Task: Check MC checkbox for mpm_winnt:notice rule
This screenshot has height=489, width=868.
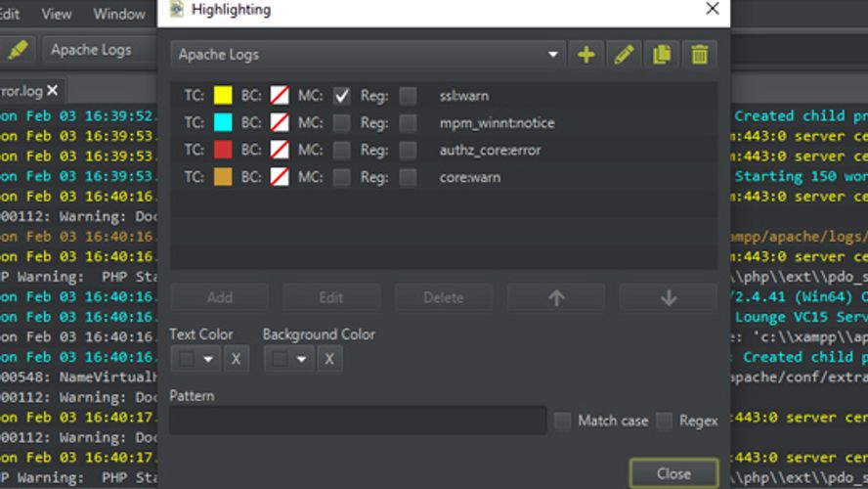Action: tap(341, 123)
